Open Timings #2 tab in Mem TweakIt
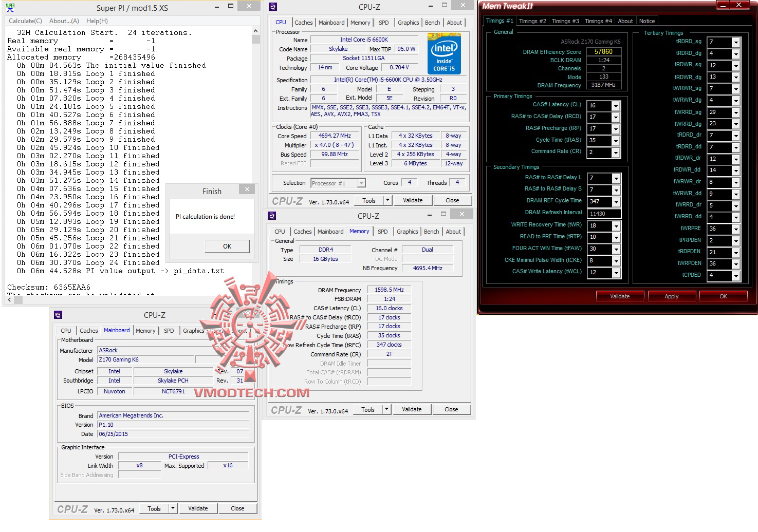This screenshot has height=532, width=758. 532,21
